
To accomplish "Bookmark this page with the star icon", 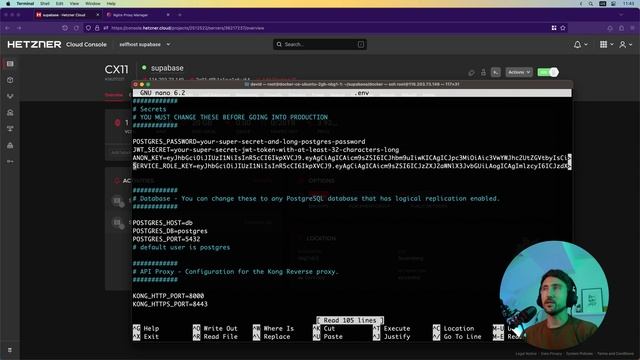I will pos(563,28).
